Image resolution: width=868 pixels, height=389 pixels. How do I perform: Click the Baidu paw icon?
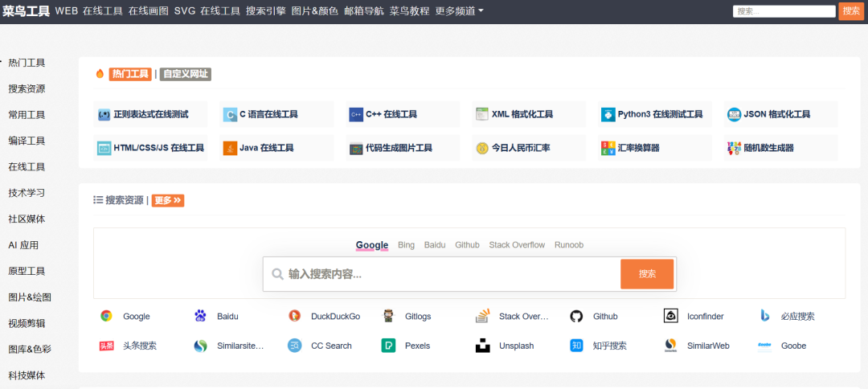point(200,316)
